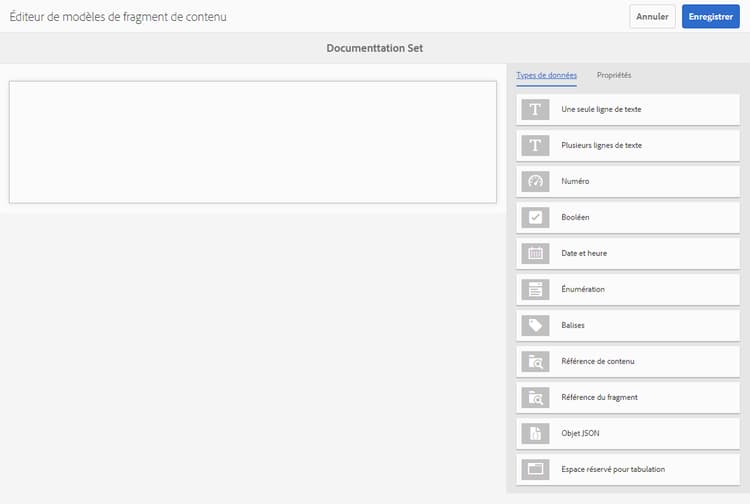
Task: Click the multi-line text T icon
Action: (x=535, y=145)
